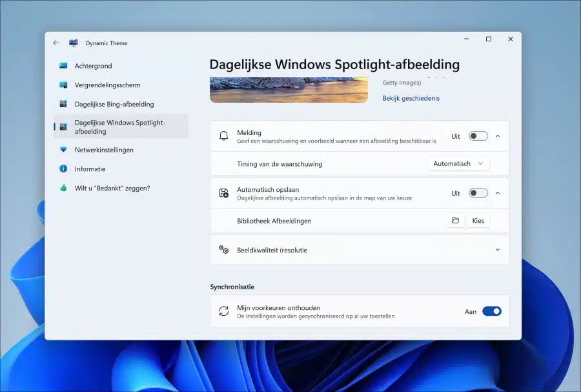Viewport: 581px width, 392px height.
Task: Click the Achtergrond monitor icon
Action: (63, 66)
